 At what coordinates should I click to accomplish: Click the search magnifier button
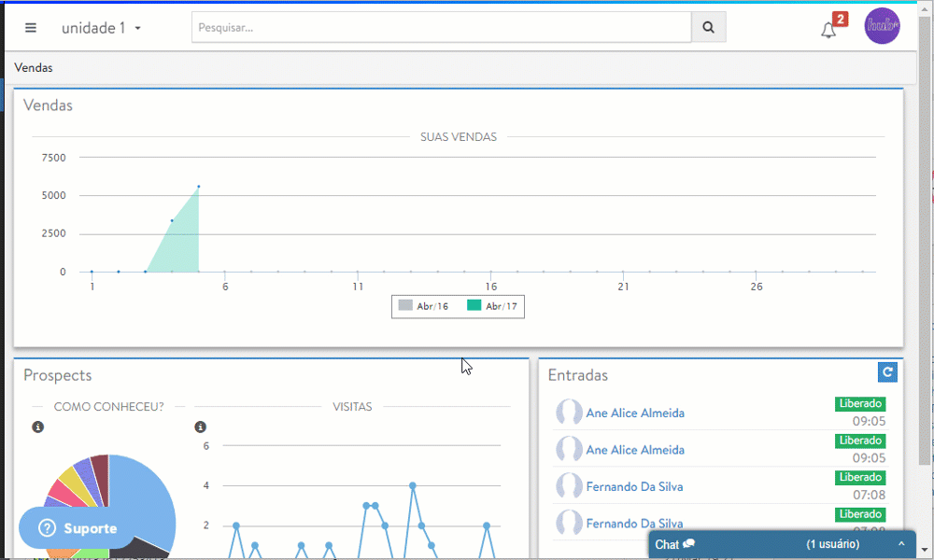click(708, 28)
